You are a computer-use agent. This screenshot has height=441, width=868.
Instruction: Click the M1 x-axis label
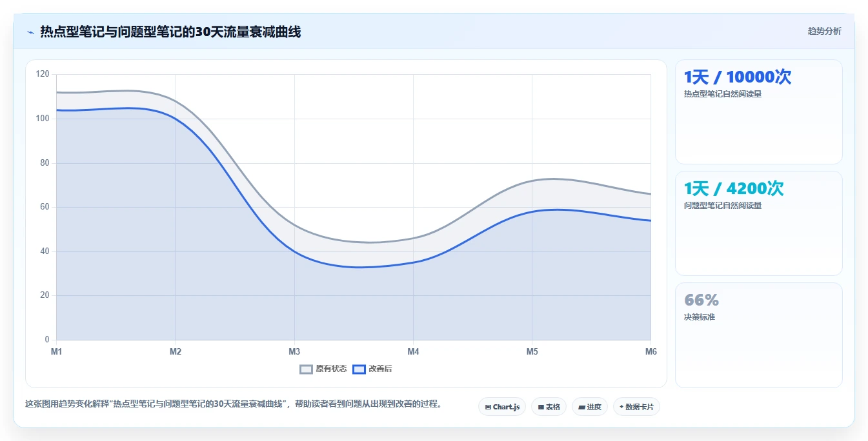coord(56,351)
